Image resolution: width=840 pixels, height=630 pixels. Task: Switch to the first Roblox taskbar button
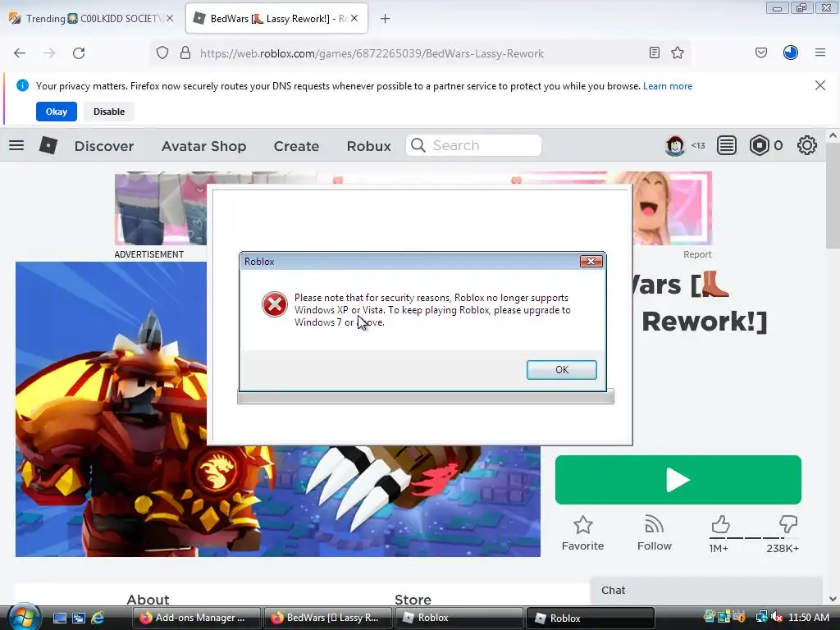459,618
